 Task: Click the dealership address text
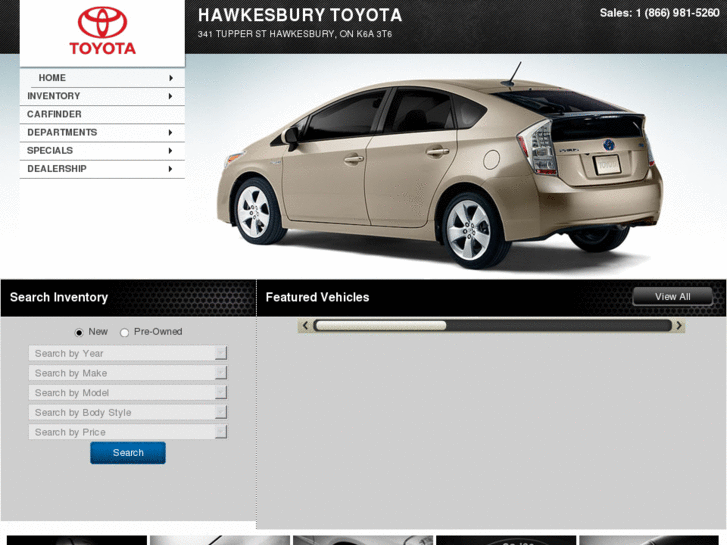pyautogui.click(x=295, y=34)
